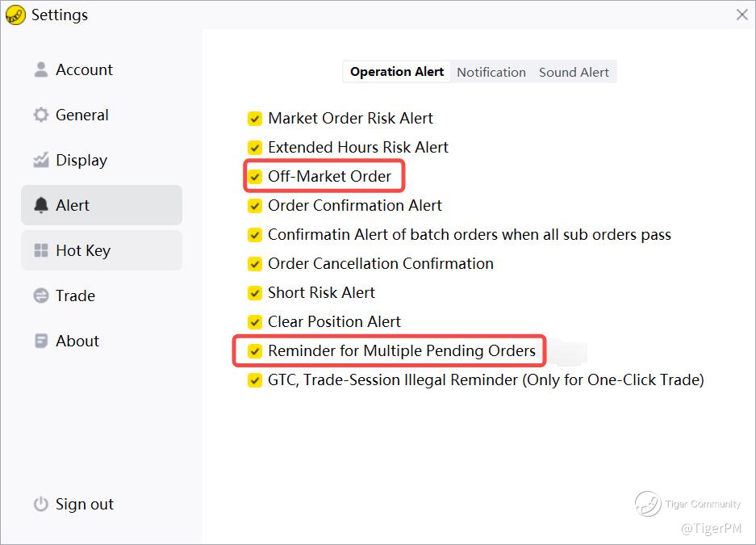Screen dimensions: 756x545
Task: Click the Sign out power icon
Action: point(41,504)
